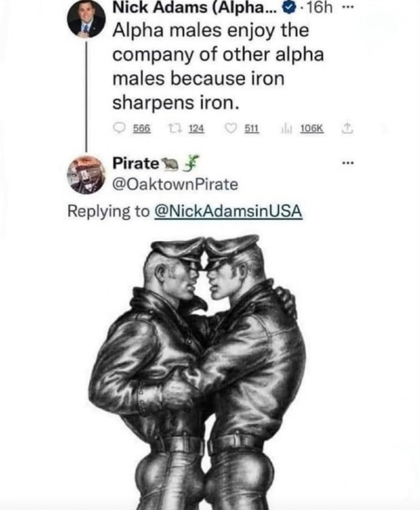420x510 pixels.
Task: Click the reply speech bubble icon
Action: pyautogui.click(x=119, y=129)
